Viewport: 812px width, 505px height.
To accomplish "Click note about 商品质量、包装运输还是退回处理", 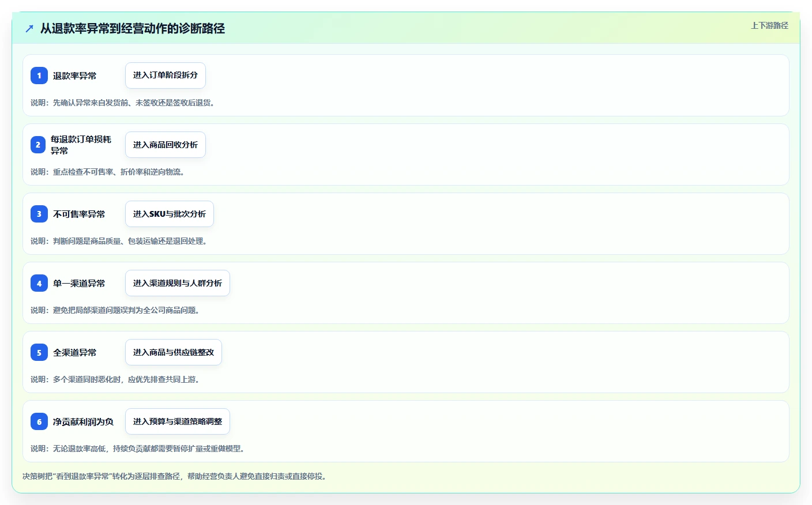I will click(119, 241).
